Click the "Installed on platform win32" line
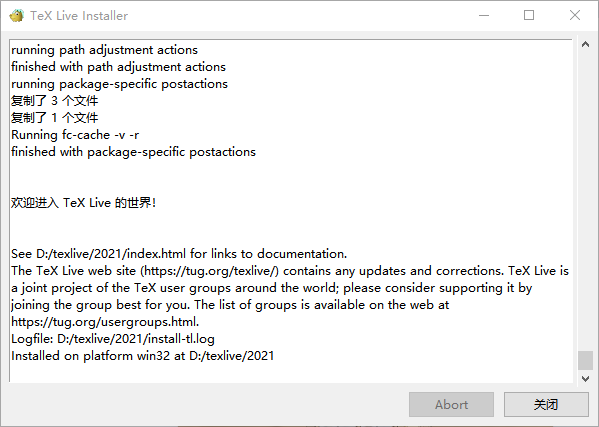Screen dimensions: 599x427 point(143,356)
